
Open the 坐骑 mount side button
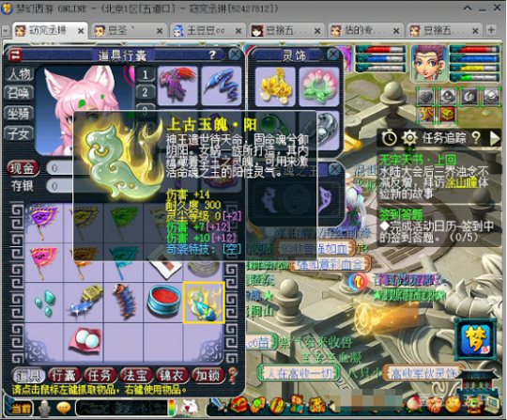pos(19,114)
